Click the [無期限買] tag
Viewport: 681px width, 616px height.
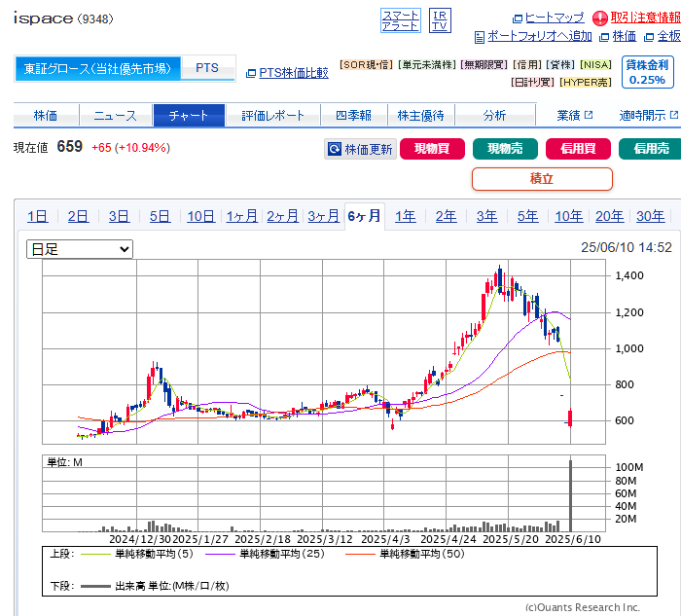coord(484,65)
